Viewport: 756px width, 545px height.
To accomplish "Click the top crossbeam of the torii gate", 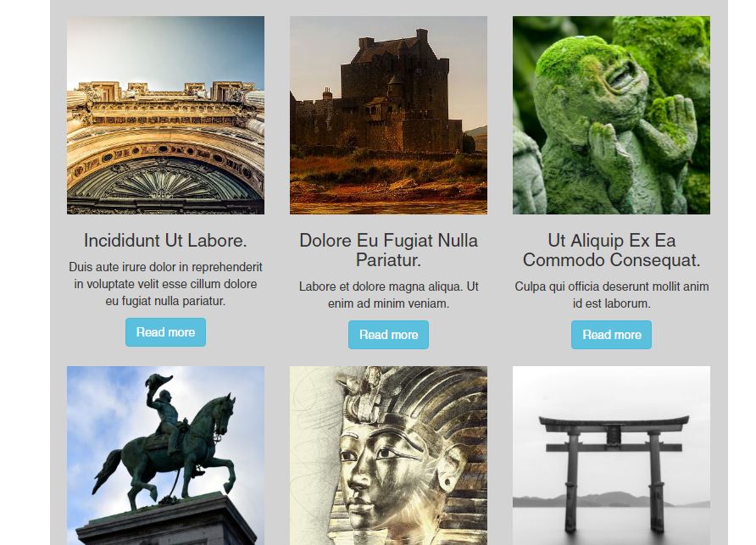I will 614,423.
